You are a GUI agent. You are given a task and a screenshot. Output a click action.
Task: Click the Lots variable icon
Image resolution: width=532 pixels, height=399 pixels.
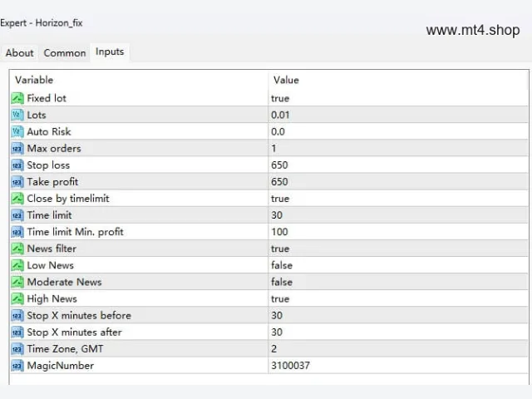click(x=17, y=115)
